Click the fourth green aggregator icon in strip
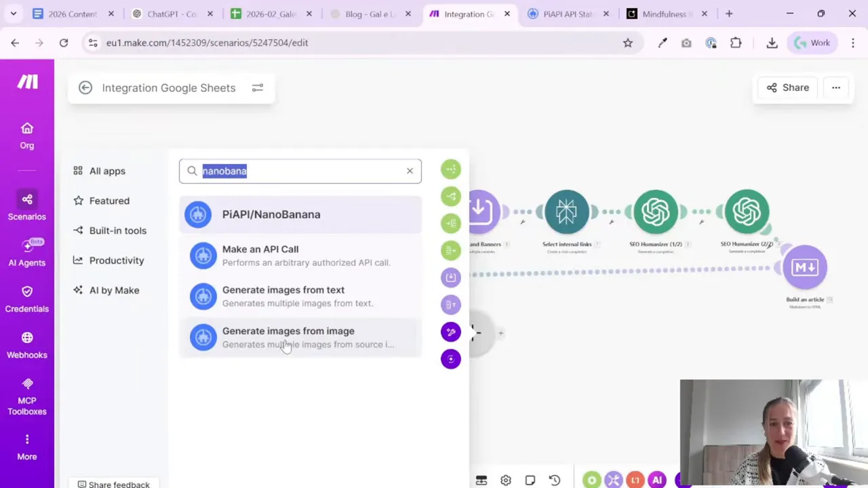868x488 pixels. click(x=451, y=250)
